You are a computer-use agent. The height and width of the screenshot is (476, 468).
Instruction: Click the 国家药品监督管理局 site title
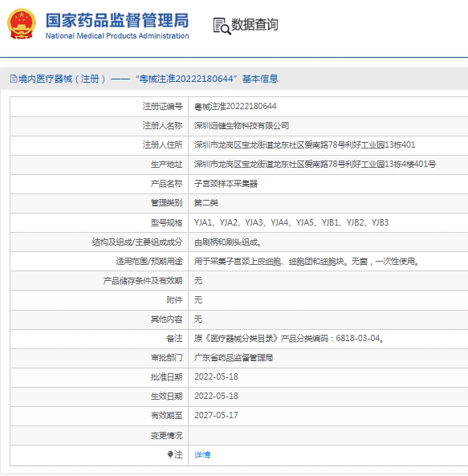click(x=117, y=20)
